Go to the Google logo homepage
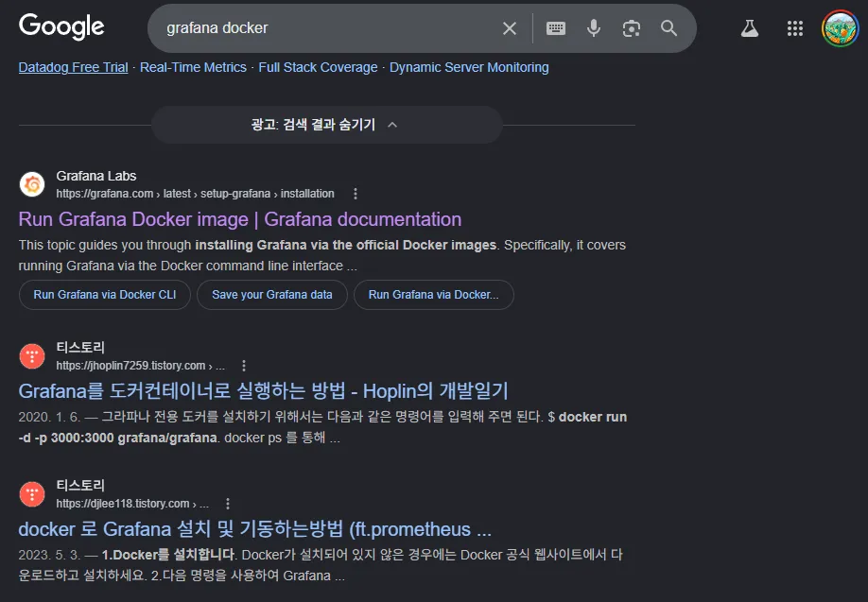868x602 pixels. click(x=61, y=26)
